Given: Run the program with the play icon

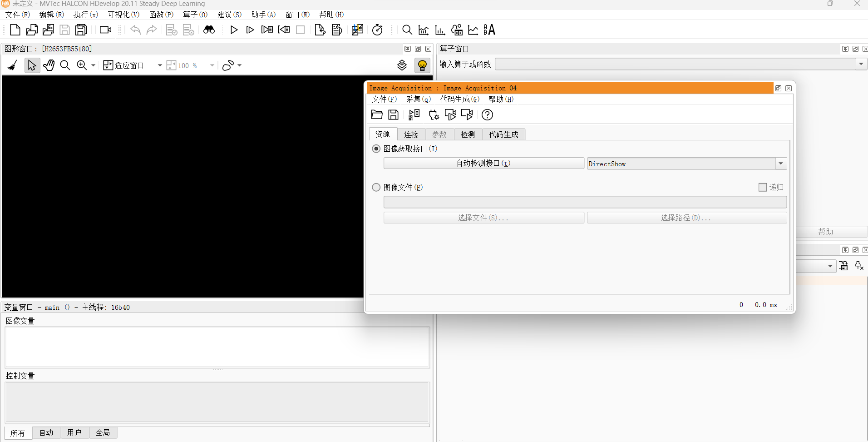Looking at the screenshot, I should click(234, 30).
